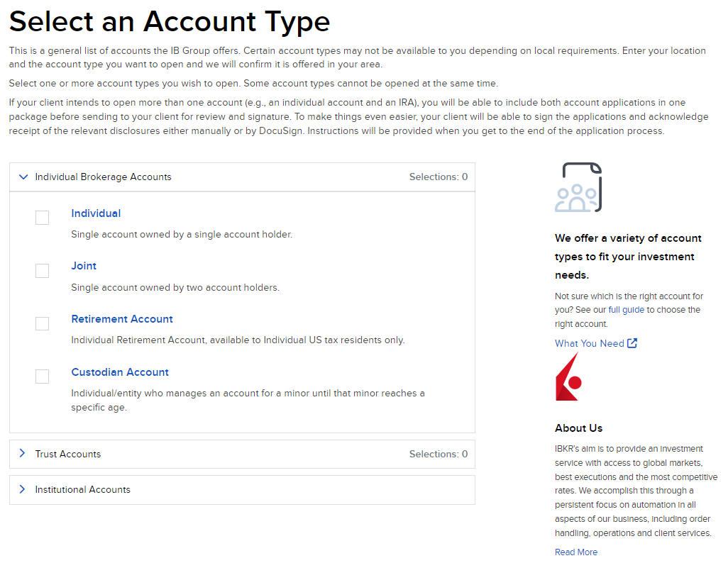Click the external link icon beside What You Need
Screen dimensions: 728x563
click(x=634, y=343)
